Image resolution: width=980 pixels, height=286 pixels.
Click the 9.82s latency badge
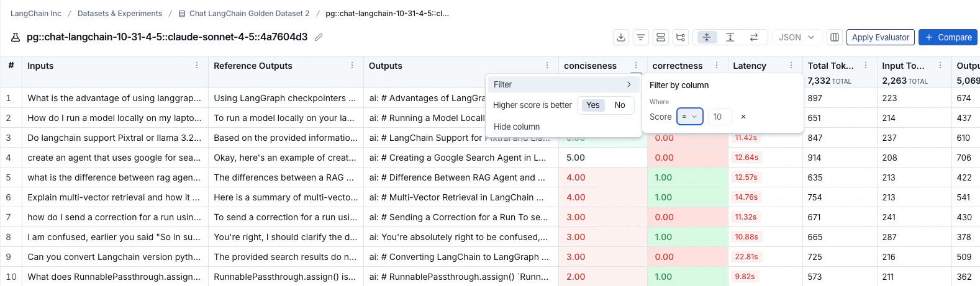[745, 277]
